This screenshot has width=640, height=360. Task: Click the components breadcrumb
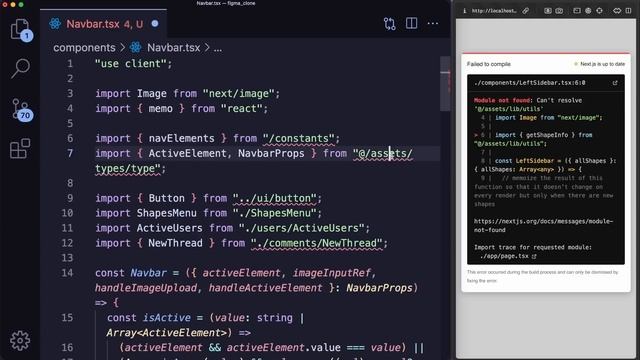84,48
